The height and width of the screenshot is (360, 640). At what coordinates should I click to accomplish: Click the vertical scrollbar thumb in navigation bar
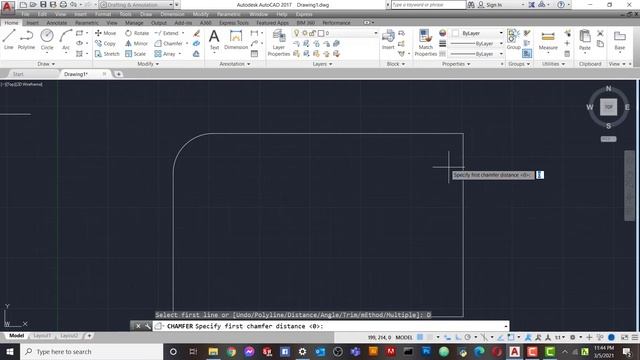[629, 186]
